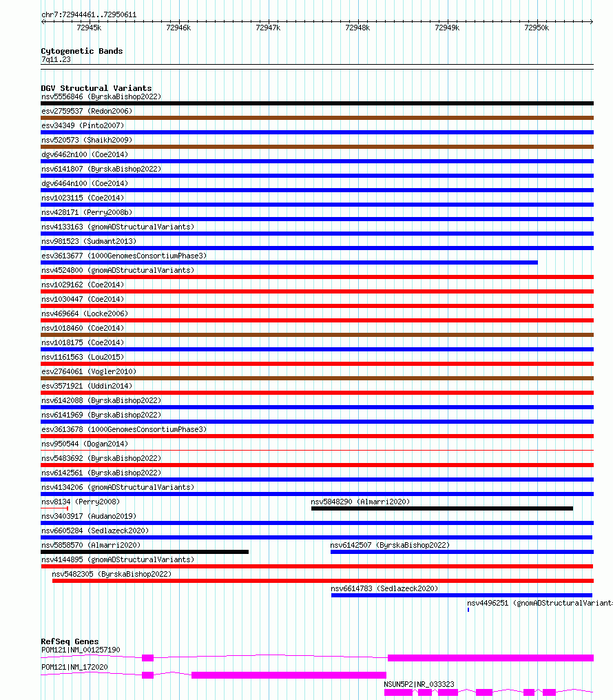
Task: Select esv3613677 (1000GenomesConsortiumPhase3) label
Action: point(124,256)
